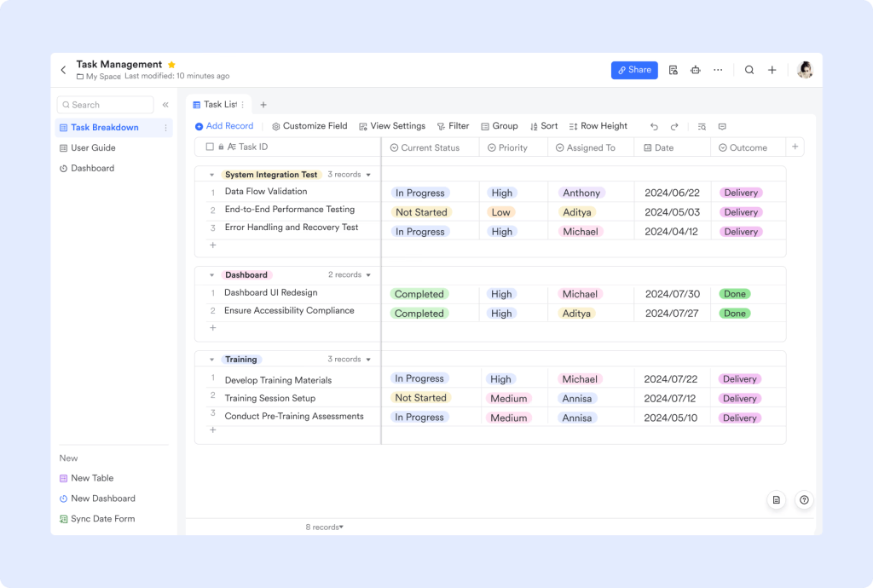
Task: Click the My Space folder icon
Action: point(80,77)
